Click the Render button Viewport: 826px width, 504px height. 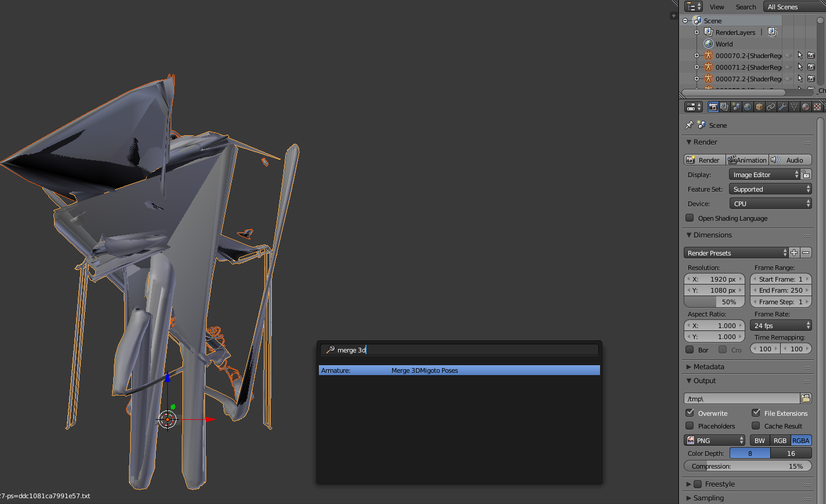point(705,160)
